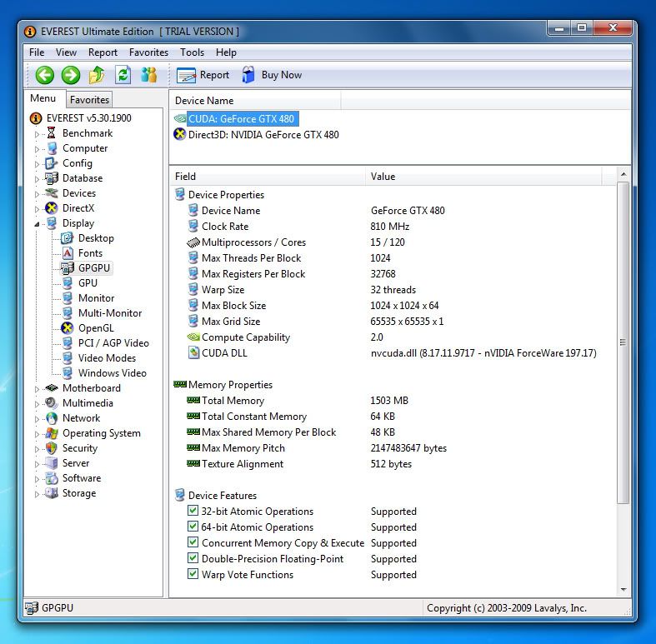Expand the Network tree node

tap(37, 419)
